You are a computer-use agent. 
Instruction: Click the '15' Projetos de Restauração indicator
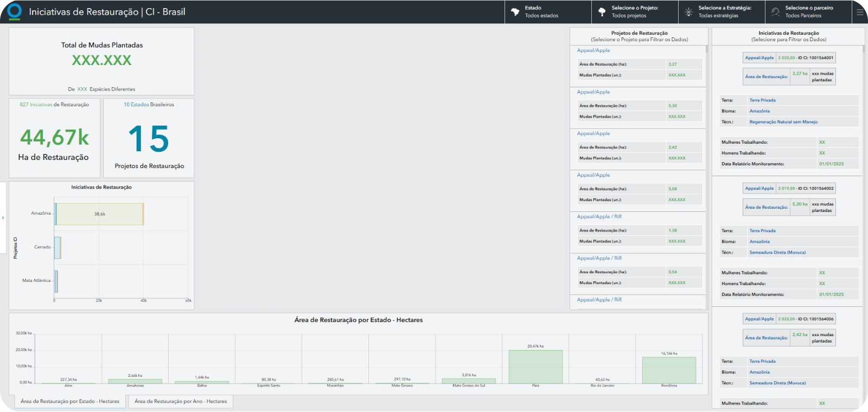[149, 139]
